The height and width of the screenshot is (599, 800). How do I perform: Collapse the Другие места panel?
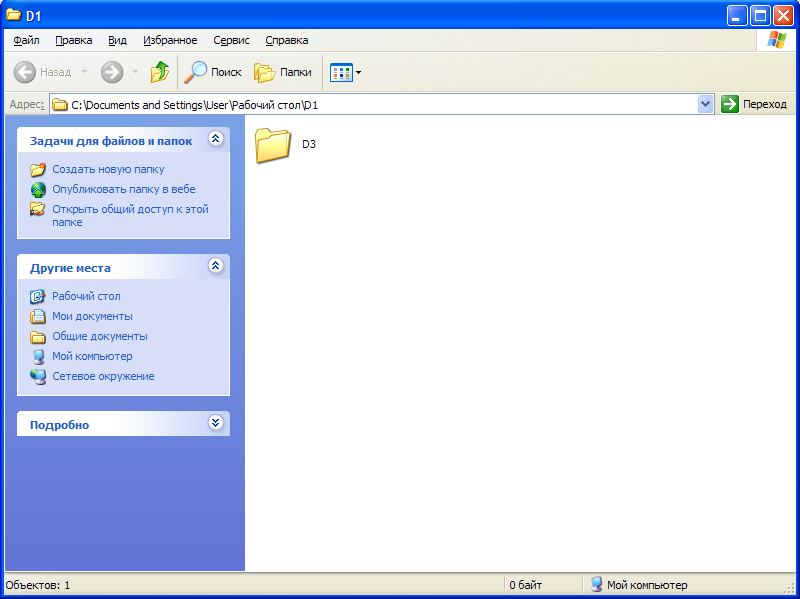216,265
